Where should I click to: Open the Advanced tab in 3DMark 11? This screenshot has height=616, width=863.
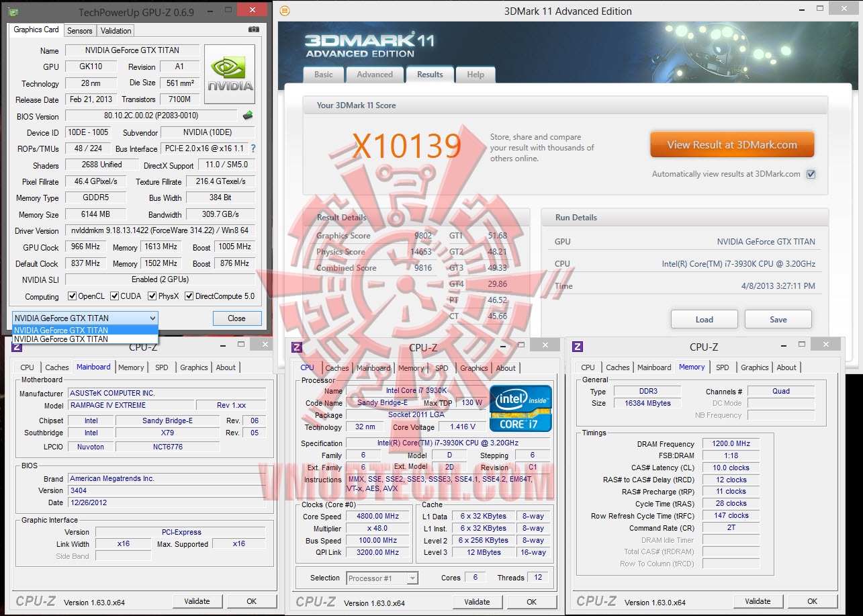(375, 75)
